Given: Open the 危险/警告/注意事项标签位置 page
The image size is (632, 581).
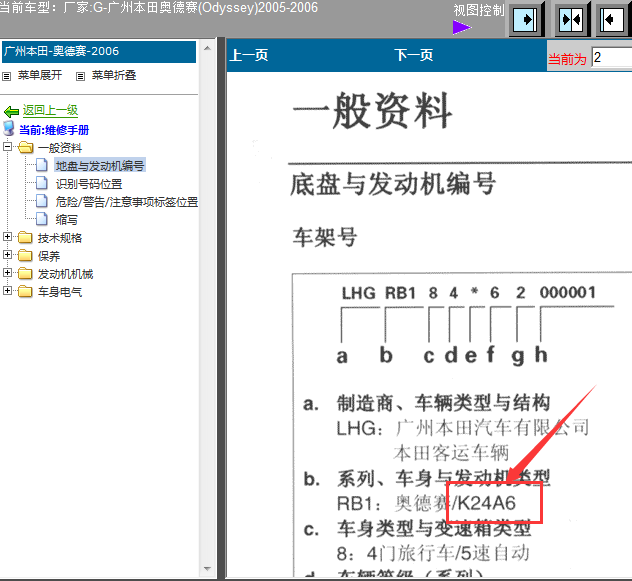Looking at the screenshot, I should pyautogui.click(x=127, y=202).
